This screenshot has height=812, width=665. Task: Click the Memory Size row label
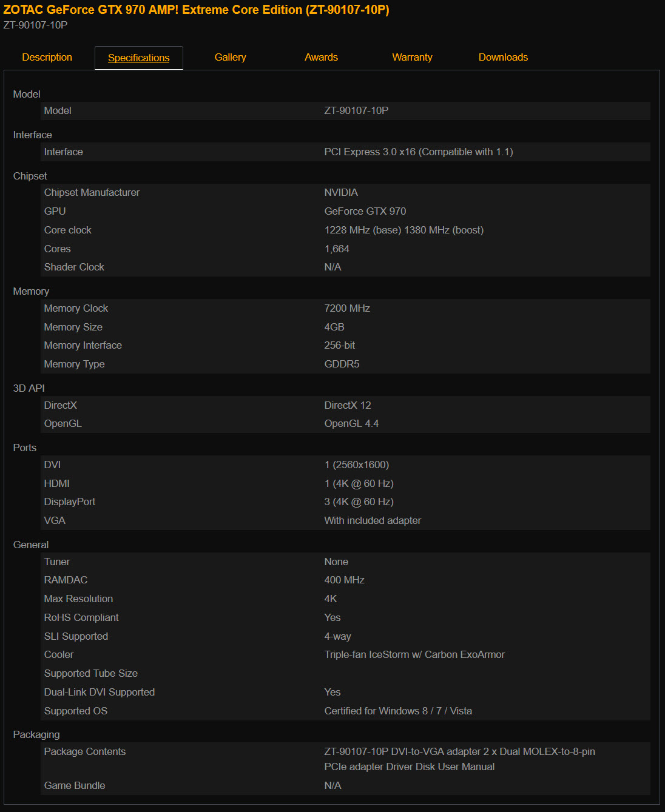[73, 327]
